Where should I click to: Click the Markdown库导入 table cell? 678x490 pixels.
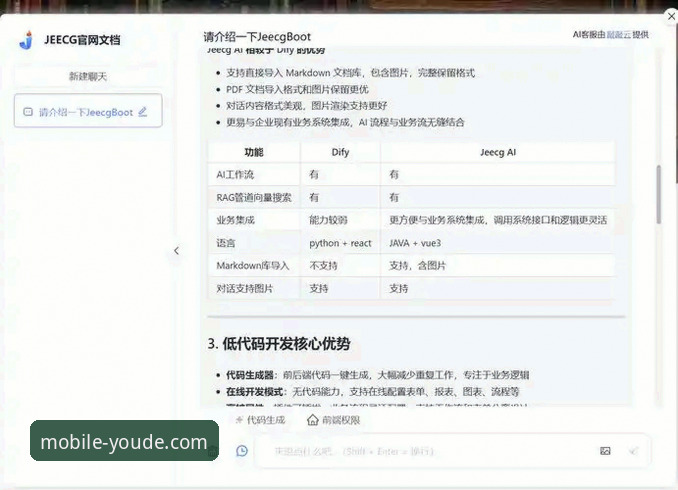click(x=254, y=266)
